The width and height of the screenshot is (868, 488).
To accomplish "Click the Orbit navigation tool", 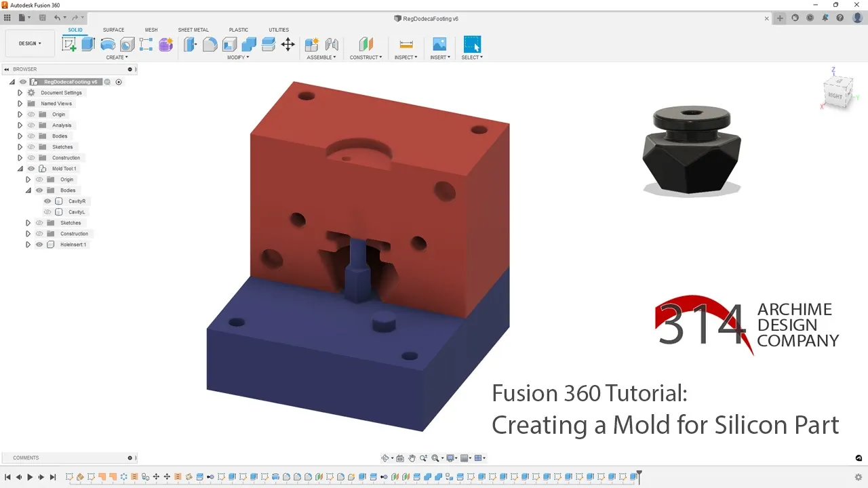I will pos(385,458).
